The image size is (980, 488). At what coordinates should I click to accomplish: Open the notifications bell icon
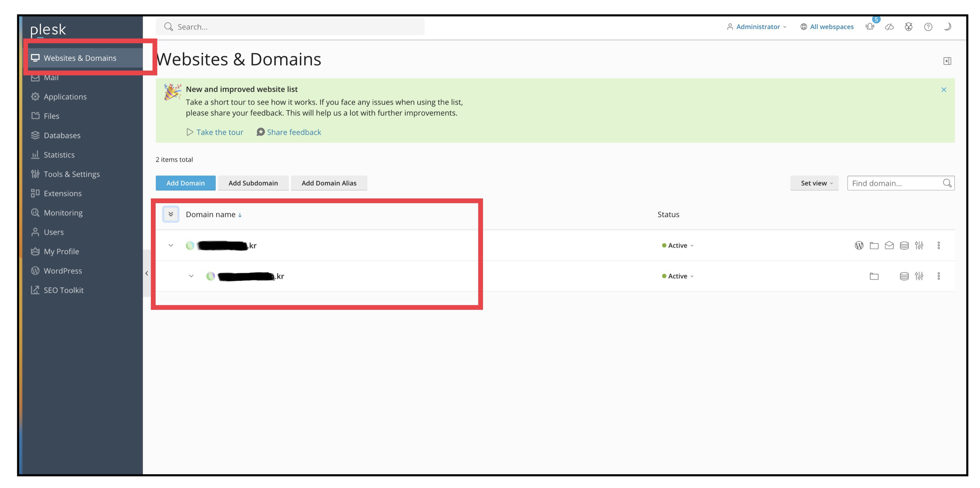869,27
